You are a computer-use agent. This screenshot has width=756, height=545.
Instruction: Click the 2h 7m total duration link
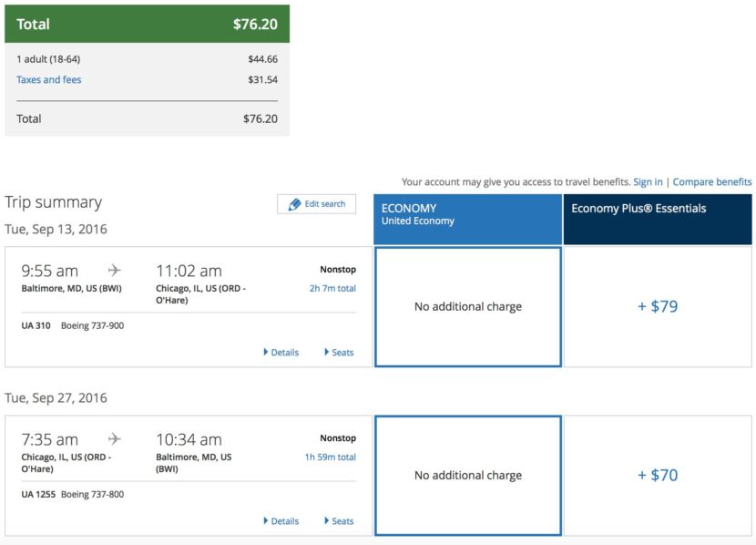coord(332,288)
